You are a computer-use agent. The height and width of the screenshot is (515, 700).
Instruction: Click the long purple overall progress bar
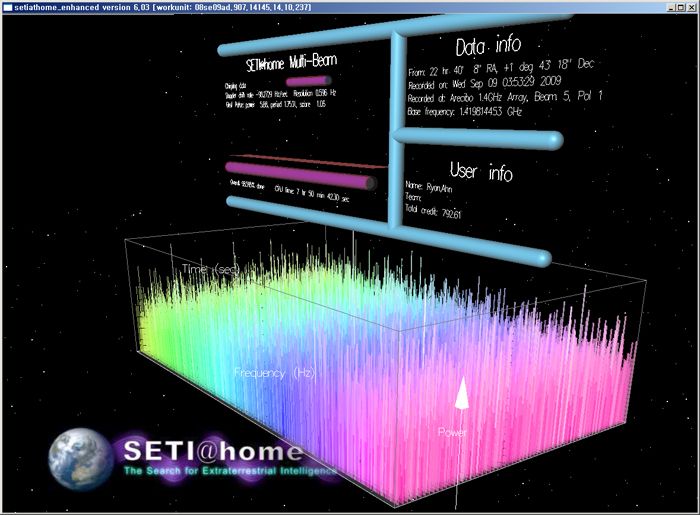pyautogui.click(x=300, y=175)
